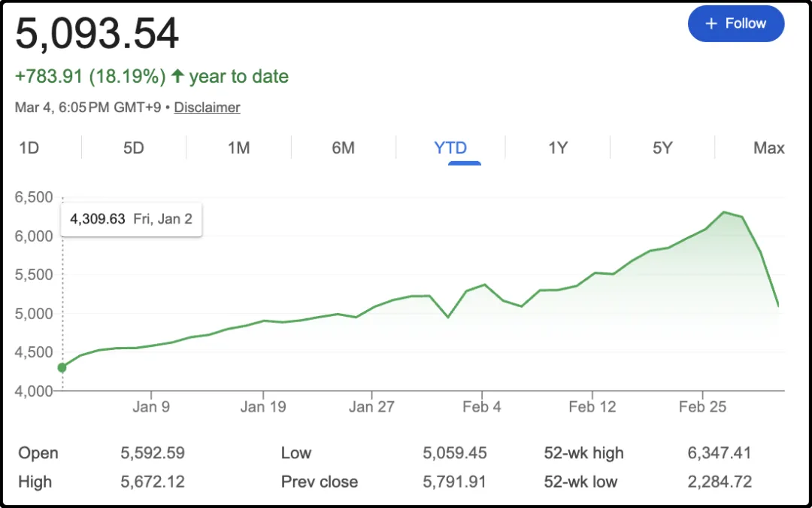Click the 52-wk high value 6,347.41
The height and width of the screenshot is (508, 812).
[720, 453]
